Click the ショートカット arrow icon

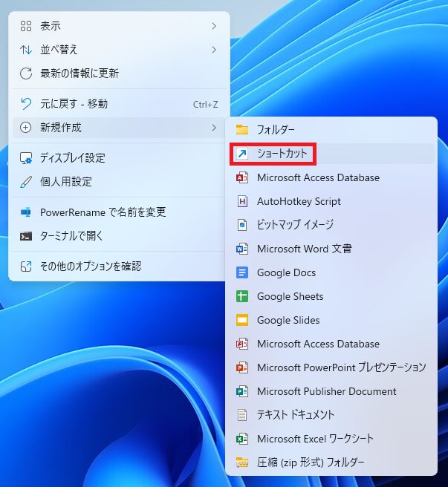(x=242, y=154)
